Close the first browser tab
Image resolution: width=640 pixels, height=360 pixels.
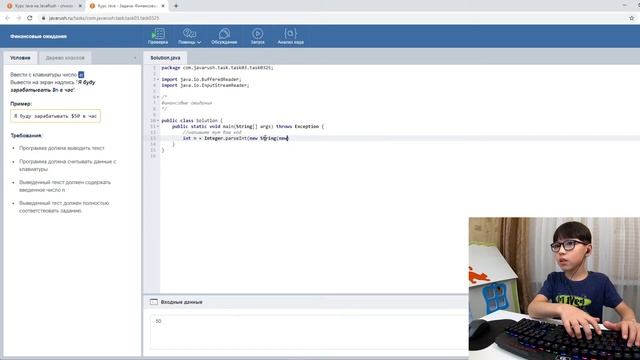[80, 6]
